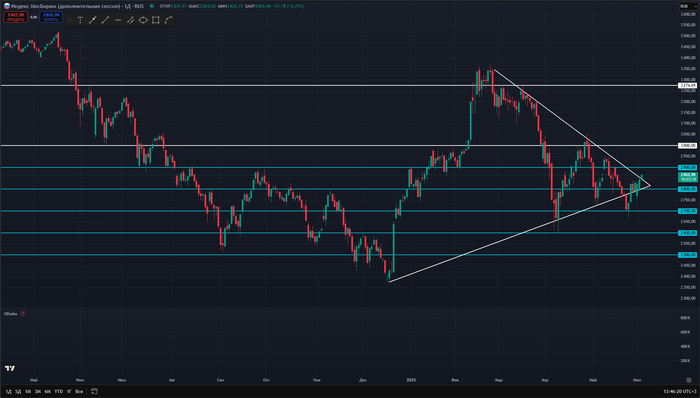Click the current price label 2 865,98
This screenshot has height=398, width=700.
point(687,177)
